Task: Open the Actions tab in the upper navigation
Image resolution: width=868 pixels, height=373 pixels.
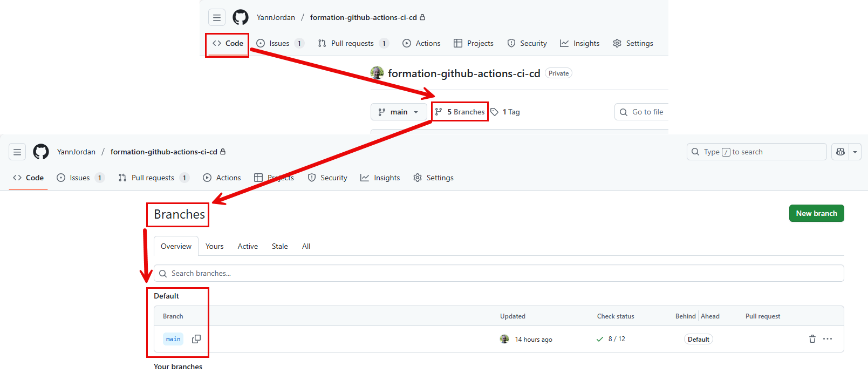Action: [x=421, y=43]
